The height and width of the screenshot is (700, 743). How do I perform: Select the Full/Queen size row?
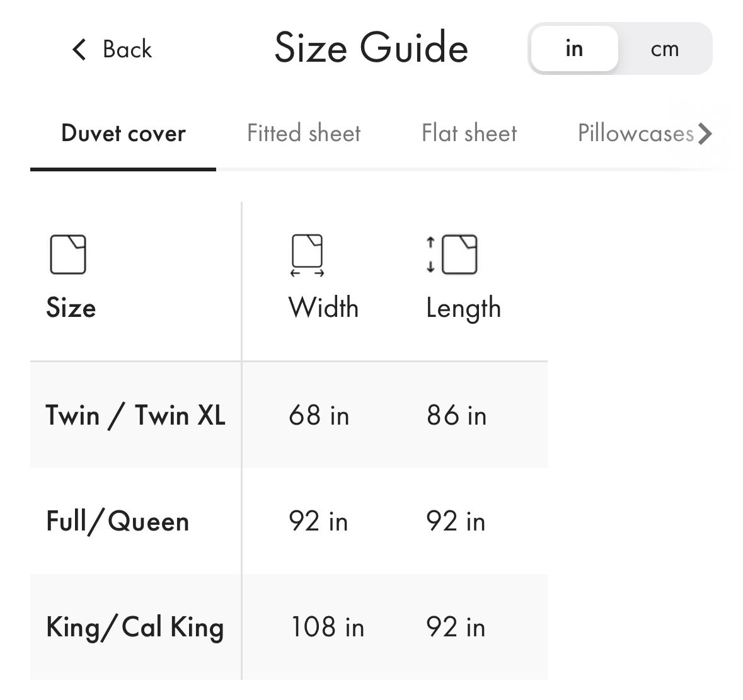point(289,521)
